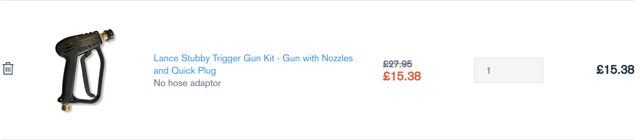Click 'and Quick Plug' link text

(x=185, y=70)
